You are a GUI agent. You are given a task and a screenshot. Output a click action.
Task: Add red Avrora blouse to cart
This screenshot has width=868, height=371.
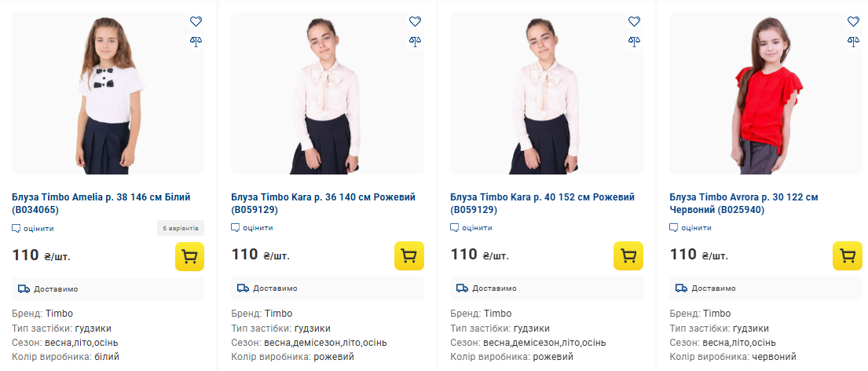pyautogui.click(x=847, y=256)
